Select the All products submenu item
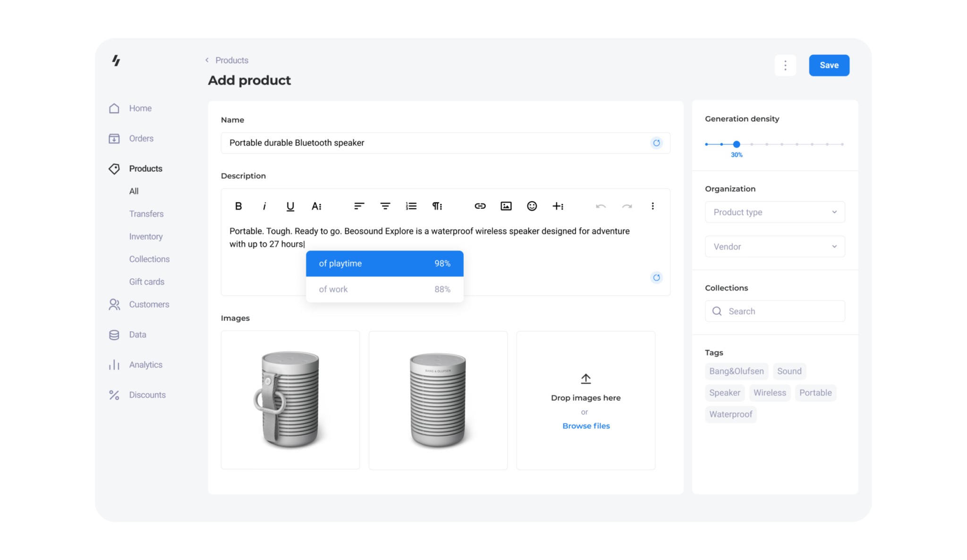This screenshot has height=560, width=967. point(134,192)
